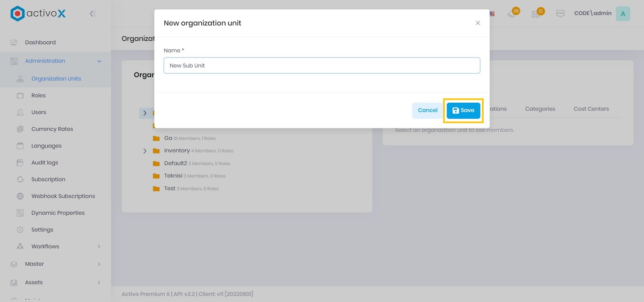644x302 pixels.
Task: Click the language flag icon
Action: (492, 14)
